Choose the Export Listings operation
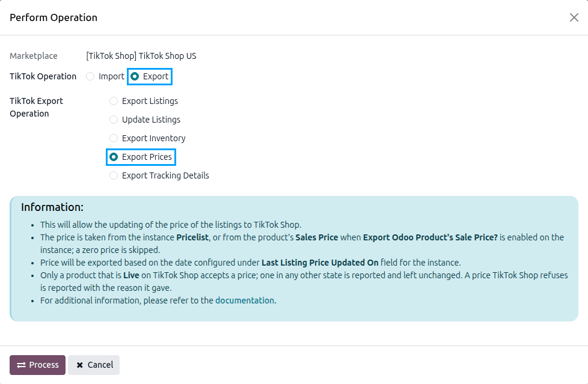Screen dimensions: 588x384 [113, 101]
